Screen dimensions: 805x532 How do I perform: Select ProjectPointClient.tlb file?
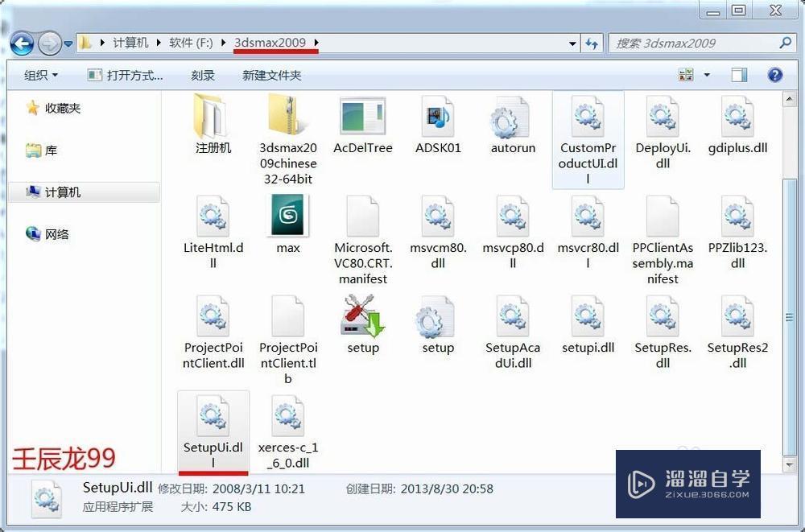coord(288,340)
